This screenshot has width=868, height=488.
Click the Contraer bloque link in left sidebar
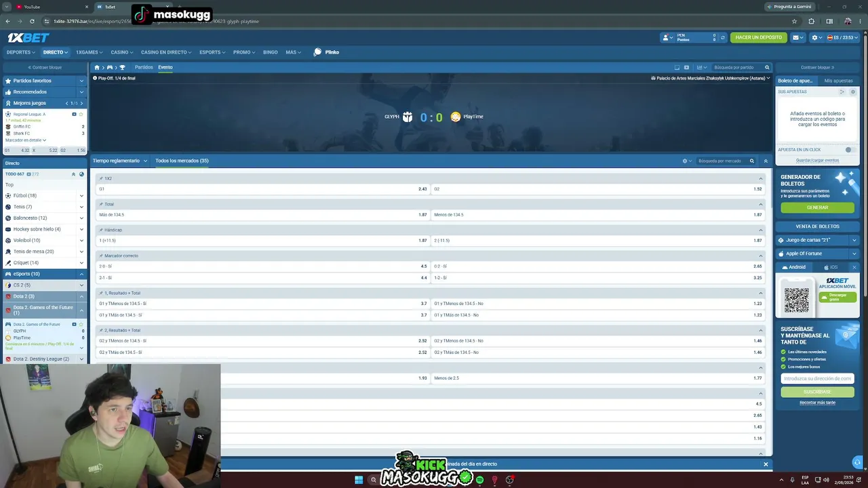(45, 68)
